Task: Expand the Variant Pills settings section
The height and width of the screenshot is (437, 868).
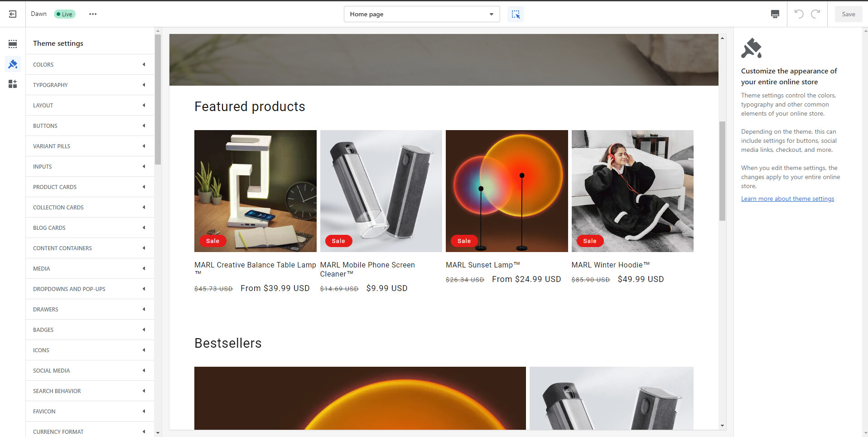Action: click(90, 146)
